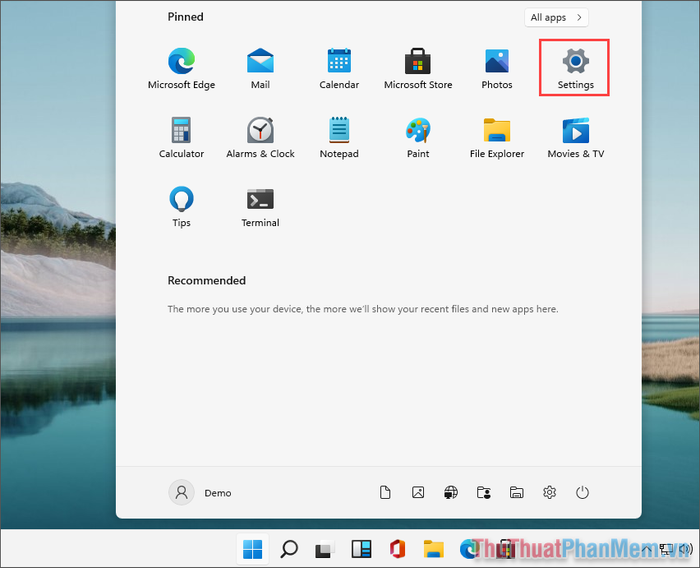Launch Movies & TV
The height and width of the screenshot is (568, 700).
[x=575, y=138]
